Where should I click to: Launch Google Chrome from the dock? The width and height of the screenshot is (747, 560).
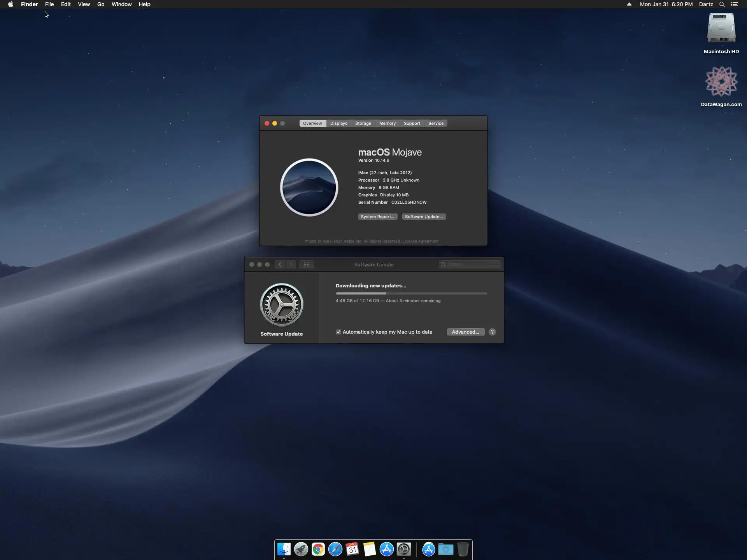point(318,549)
